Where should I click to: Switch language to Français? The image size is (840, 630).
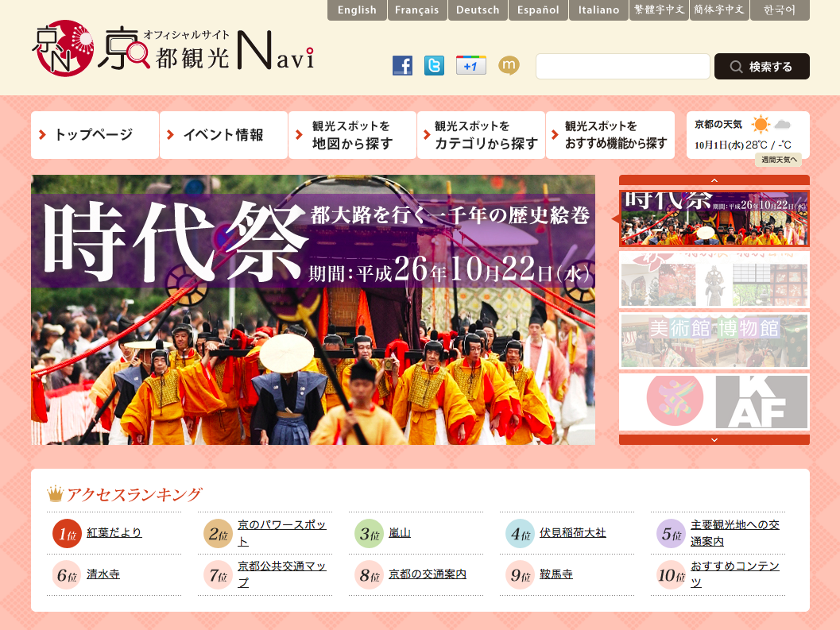[416, 10]
